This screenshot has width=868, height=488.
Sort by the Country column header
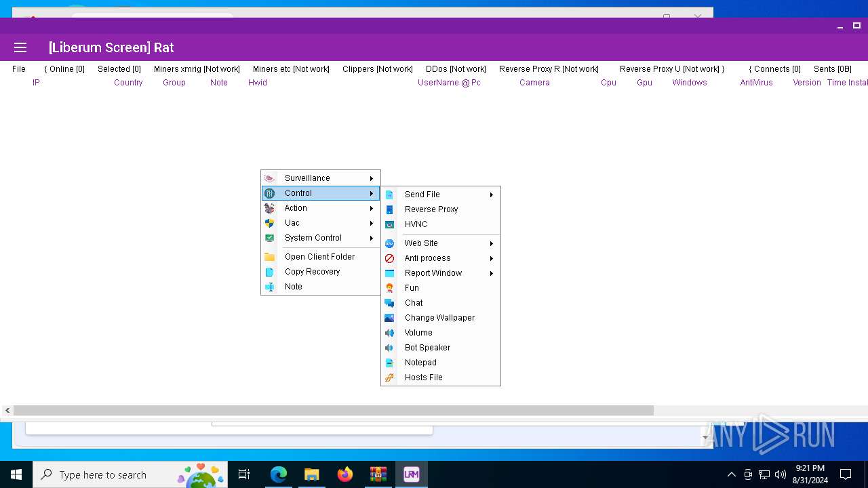point(128,83)
